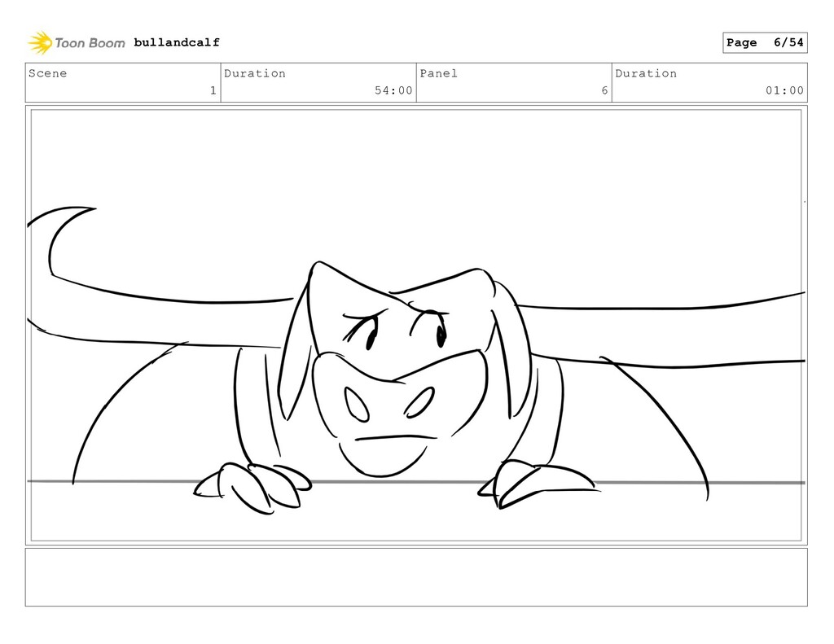Click the 'Page 6/54' indicator box
The width and height of the screenshot is (834, 644).
(765, 42)
